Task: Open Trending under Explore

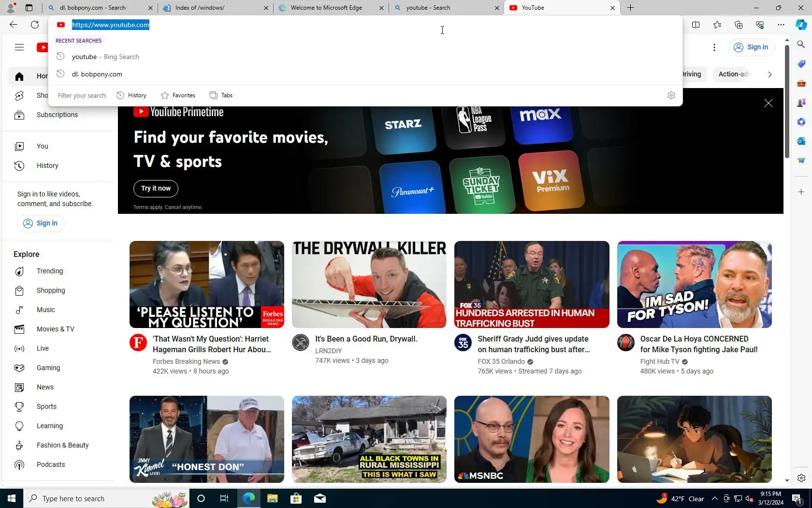Action: click(58, 271)
